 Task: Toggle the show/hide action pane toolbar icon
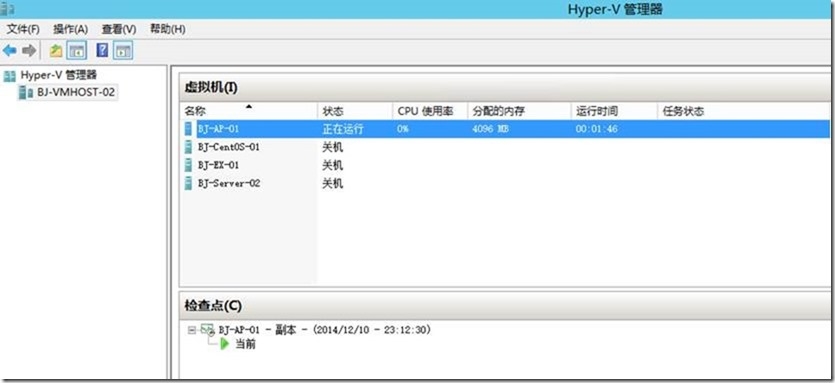[x=123, y=51]
